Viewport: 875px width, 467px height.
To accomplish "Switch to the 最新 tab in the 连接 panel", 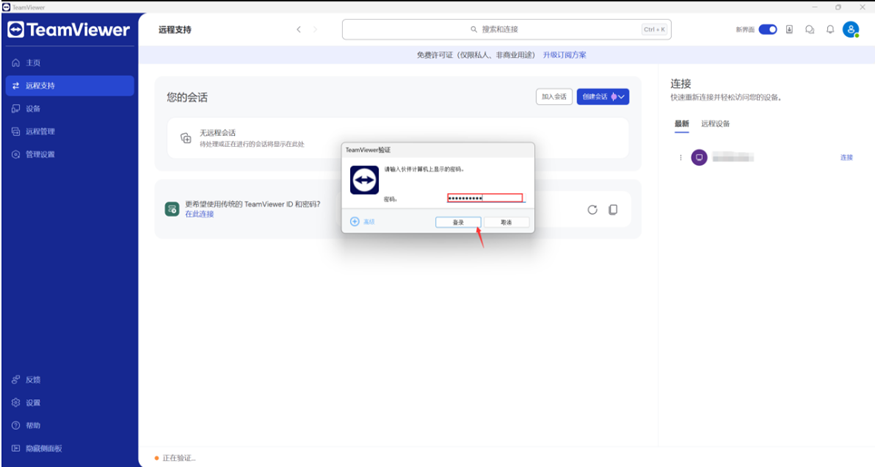I will pos(682,124).
